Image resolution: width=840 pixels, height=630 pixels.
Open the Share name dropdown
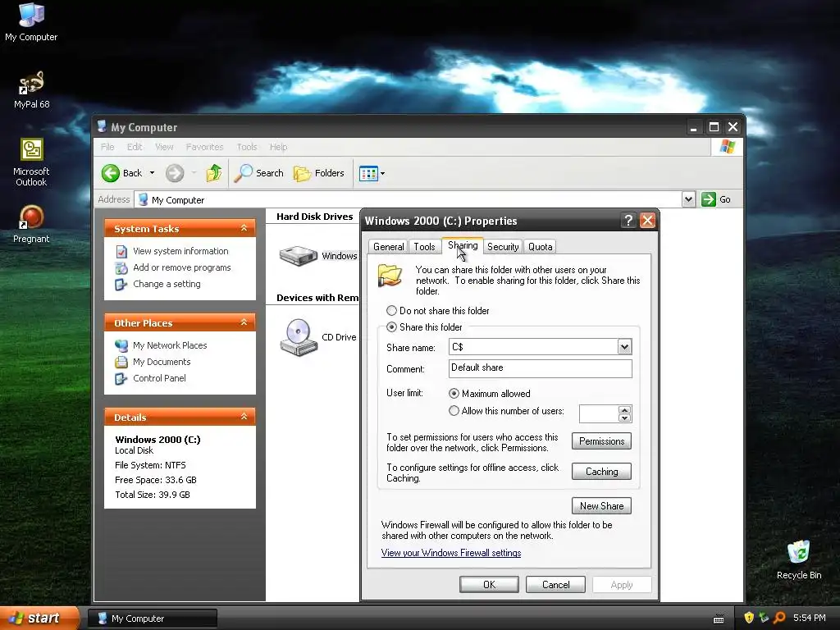pyautogui.click(x=624, y=347)
